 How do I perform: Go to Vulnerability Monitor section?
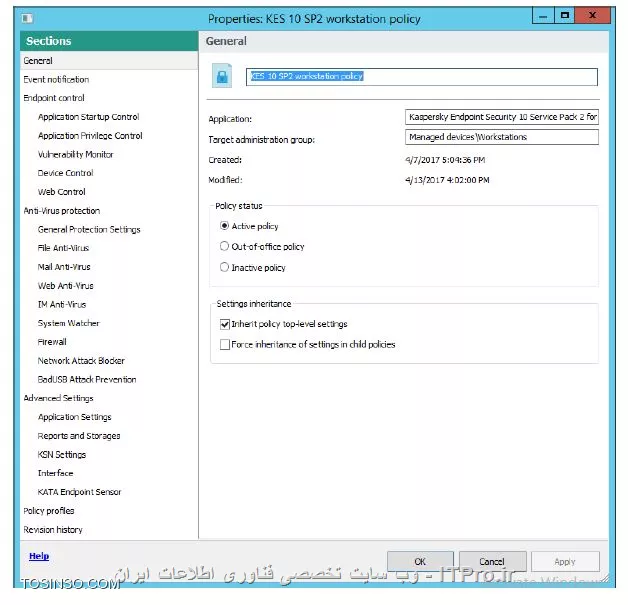pyautogui.click(x=75, y=155)
